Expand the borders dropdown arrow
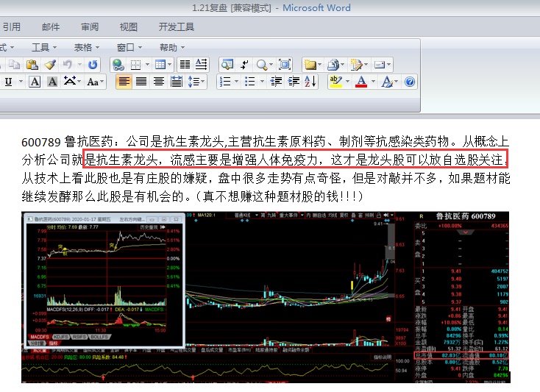Viewport: 540px width, 392px height. pyautogui.click(x=147, y=65)
